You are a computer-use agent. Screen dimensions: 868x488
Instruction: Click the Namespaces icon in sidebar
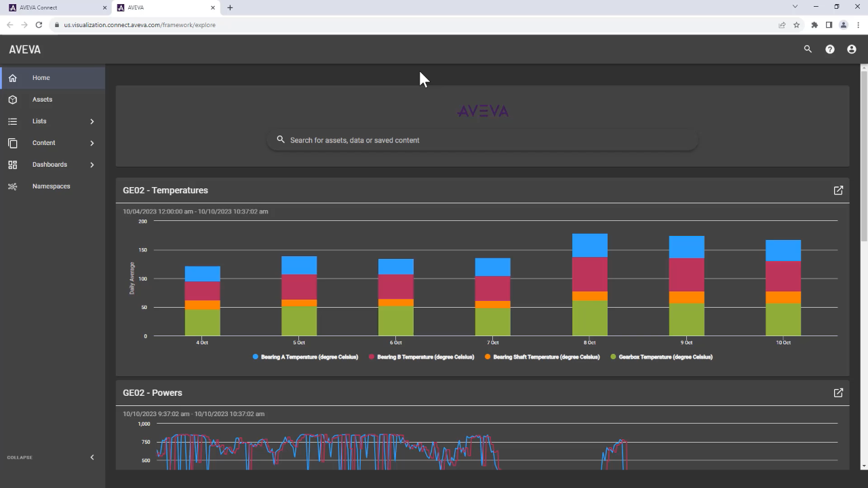coord(12,186)
